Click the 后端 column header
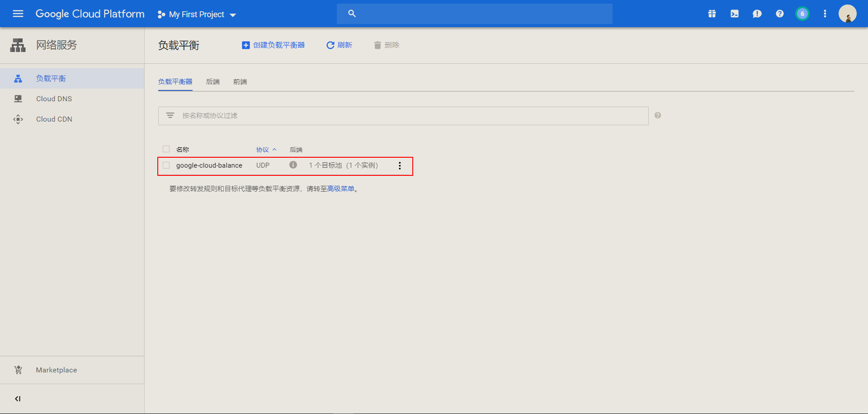Image resolution: width=868 pixels, height=414 pixels. coord(296,150)
